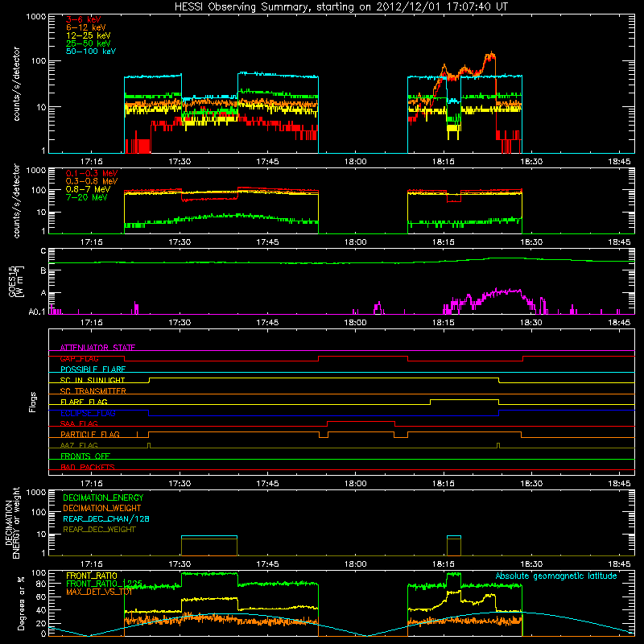644x644 pixels.
Task: Click the FRONTS_OFF flag label
Action: tap(85, 456)
